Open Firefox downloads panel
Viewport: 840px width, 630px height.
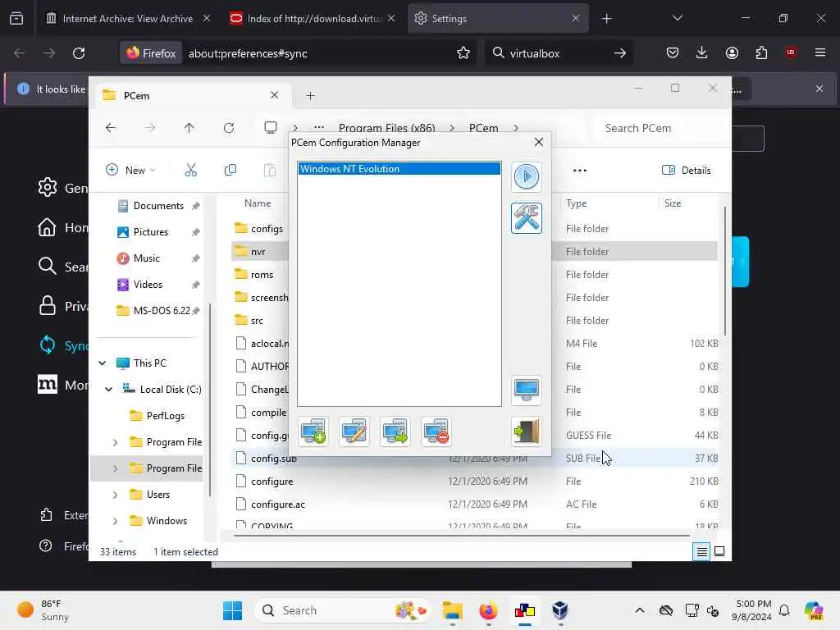702,53
